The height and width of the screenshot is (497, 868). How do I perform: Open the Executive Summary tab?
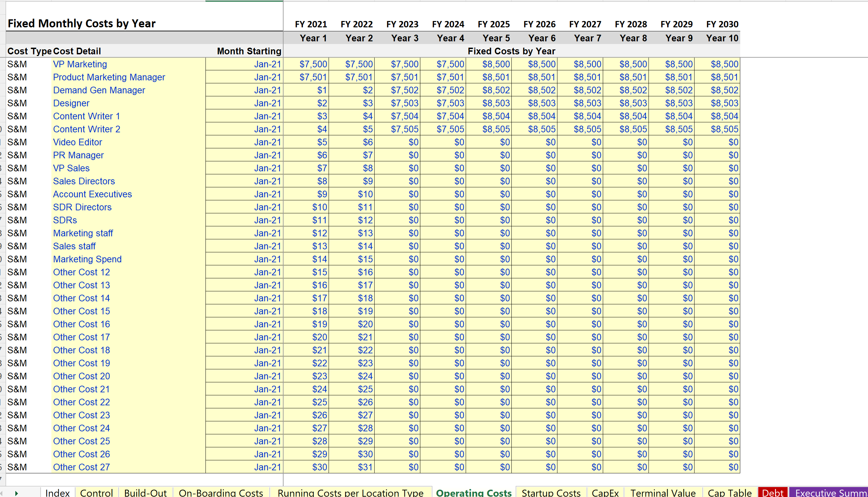point(829,493)
